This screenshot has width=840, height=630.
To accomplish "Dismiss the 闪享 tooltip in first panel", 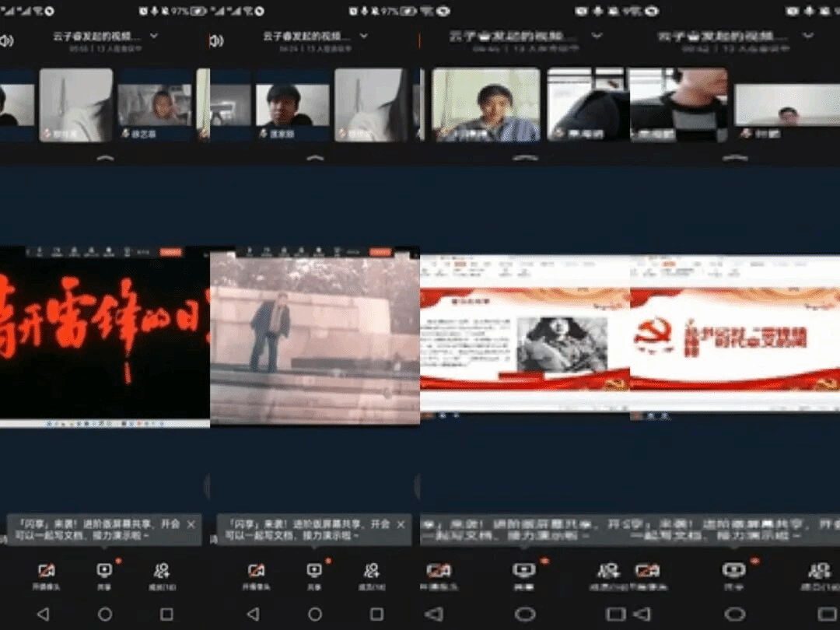I will 191,525.
